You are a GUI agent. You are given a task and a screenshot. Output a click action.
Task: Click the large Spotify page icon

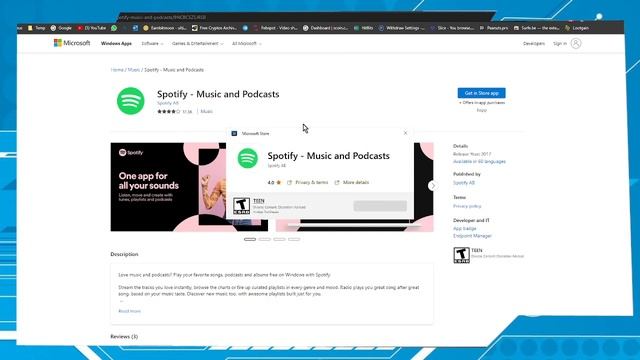pyautogui.click(x=131, y=101)
